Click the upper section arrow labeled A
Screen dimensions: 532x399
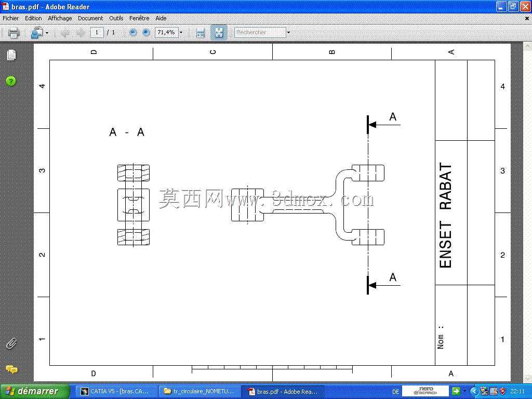click(384, 125)
